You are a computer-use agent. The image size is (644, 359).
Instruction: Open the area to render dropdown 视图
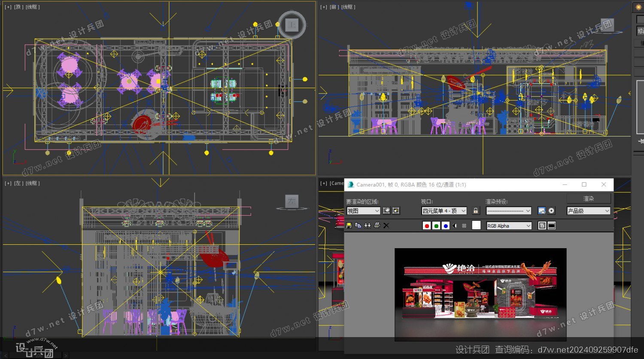pyautogui.click(x=363, y=211)
